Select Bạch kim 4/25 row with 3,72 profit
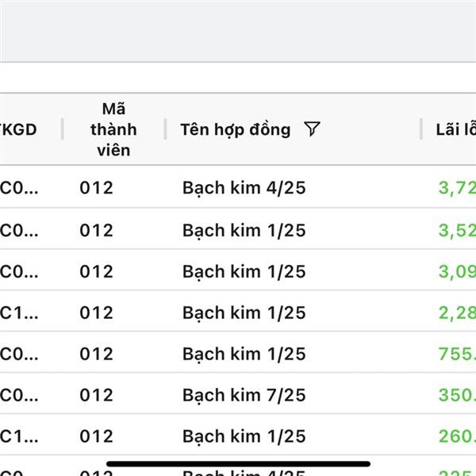 [244, 188]
